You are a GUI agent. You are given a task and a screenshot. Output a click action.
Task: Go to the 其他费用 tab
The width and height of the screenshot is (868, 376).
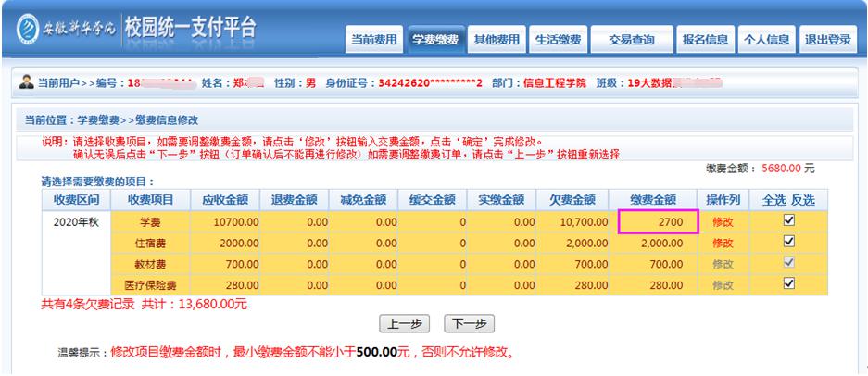coord(495,39)
